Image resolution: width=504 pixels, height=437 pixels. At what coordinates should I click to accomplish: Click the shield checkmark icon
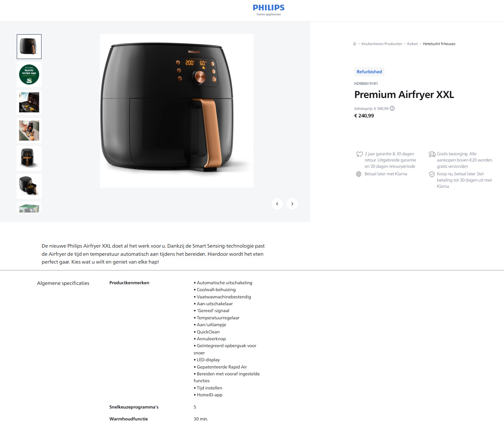click(x=432, y=174)
